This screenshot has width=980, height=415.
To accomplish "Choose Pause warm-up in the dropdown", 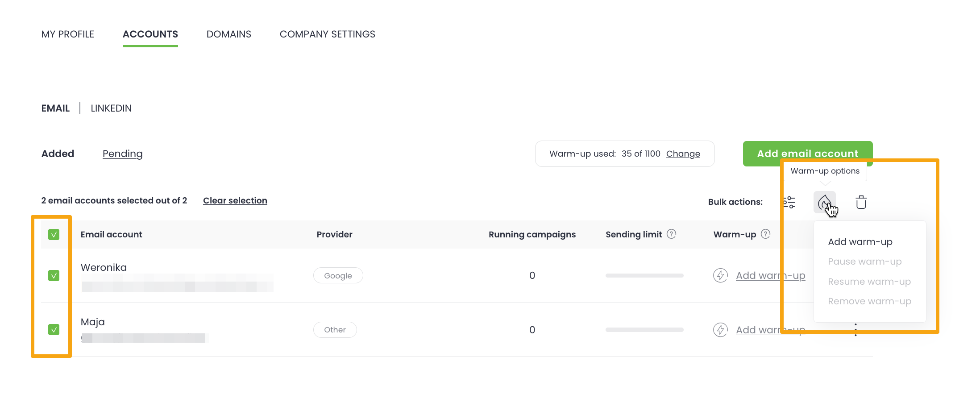I will click(864, 261).
